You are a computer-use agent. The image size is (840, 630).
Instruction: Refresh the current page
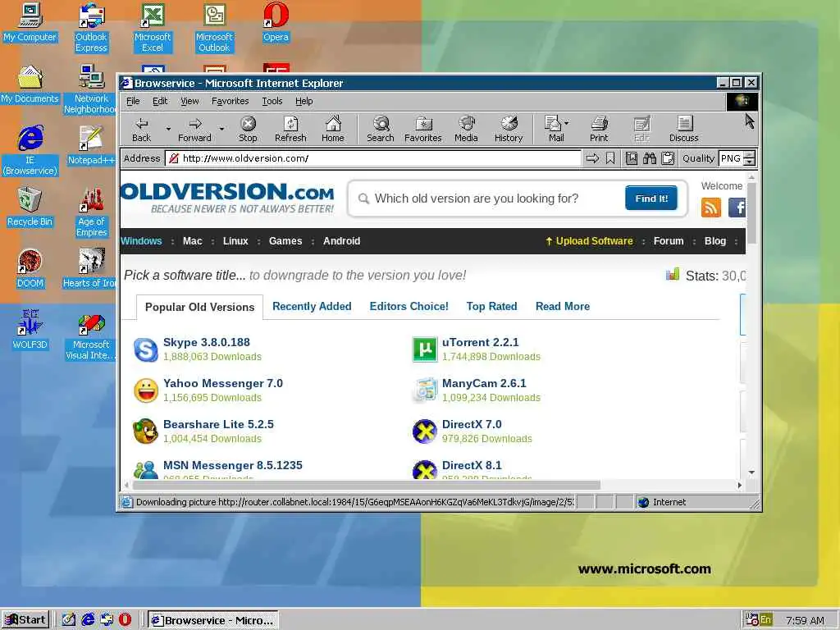coord(290,129)
